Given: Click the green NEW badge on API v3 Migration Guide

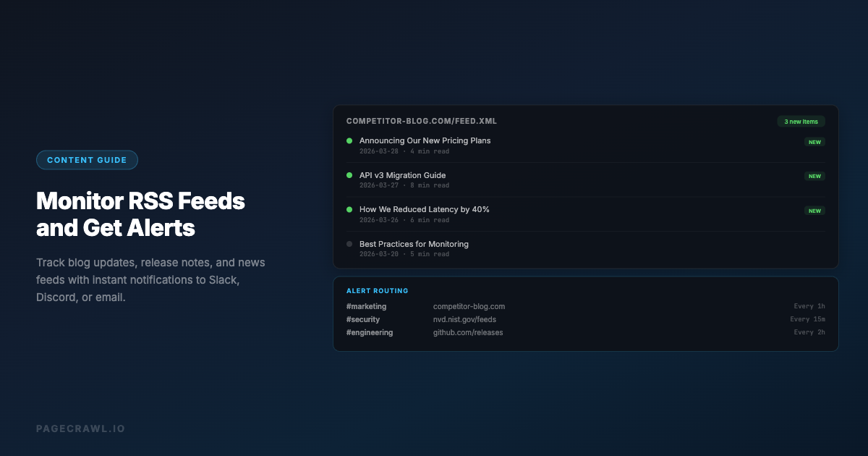Looking at the screenshot, I should 814,176.
